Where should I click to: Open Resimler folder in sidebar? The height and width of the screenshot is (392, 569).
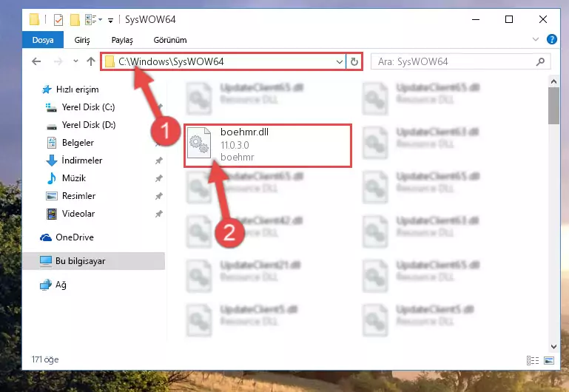tap(78, 196)
